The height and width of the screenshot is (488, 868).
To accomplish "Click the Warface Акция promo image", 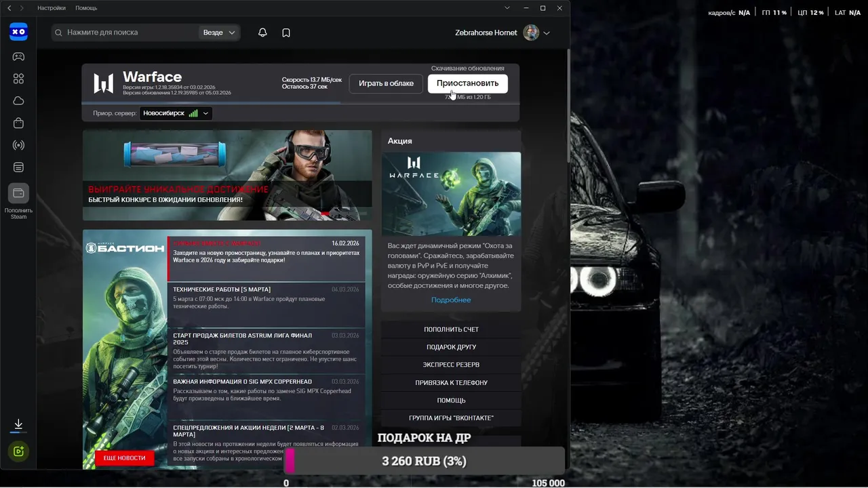I will coord(451,194).
